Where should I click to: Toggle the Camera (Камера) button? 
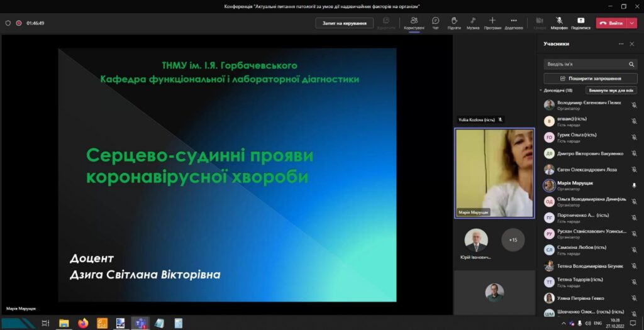pos(540,23)
